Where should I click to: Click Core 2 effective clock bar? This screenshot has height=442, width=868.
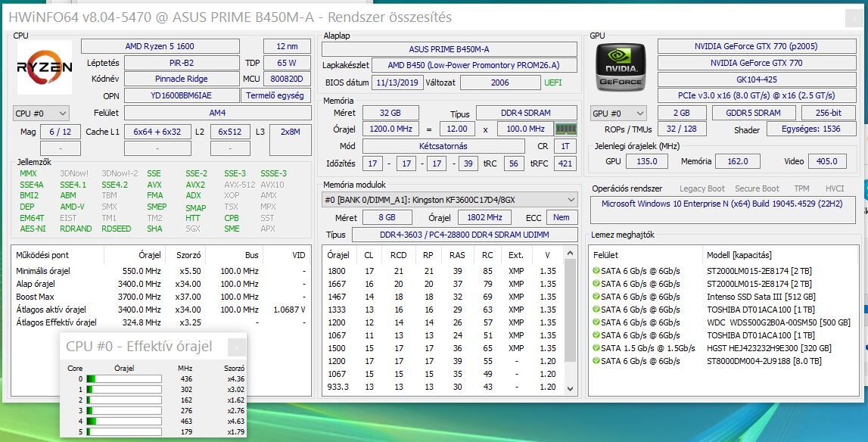click(124, 400)
